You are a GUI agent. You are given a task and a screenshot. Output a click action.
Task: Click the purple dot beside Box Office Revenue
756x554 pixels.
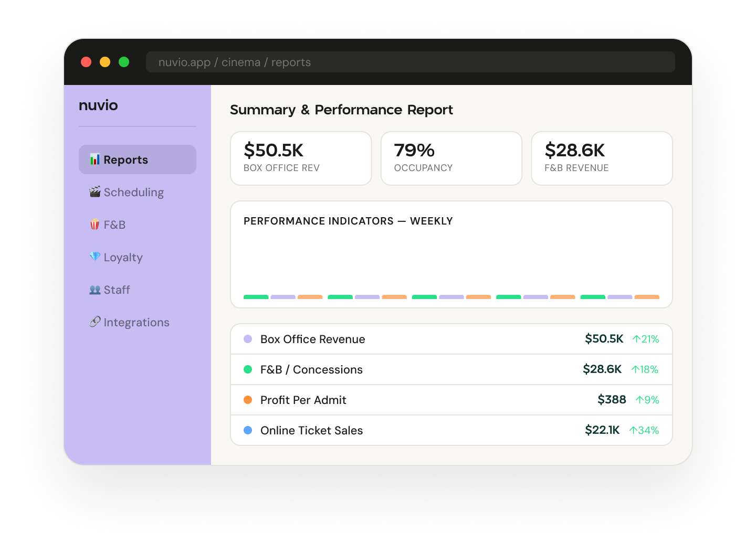click(x=248, y=339)
